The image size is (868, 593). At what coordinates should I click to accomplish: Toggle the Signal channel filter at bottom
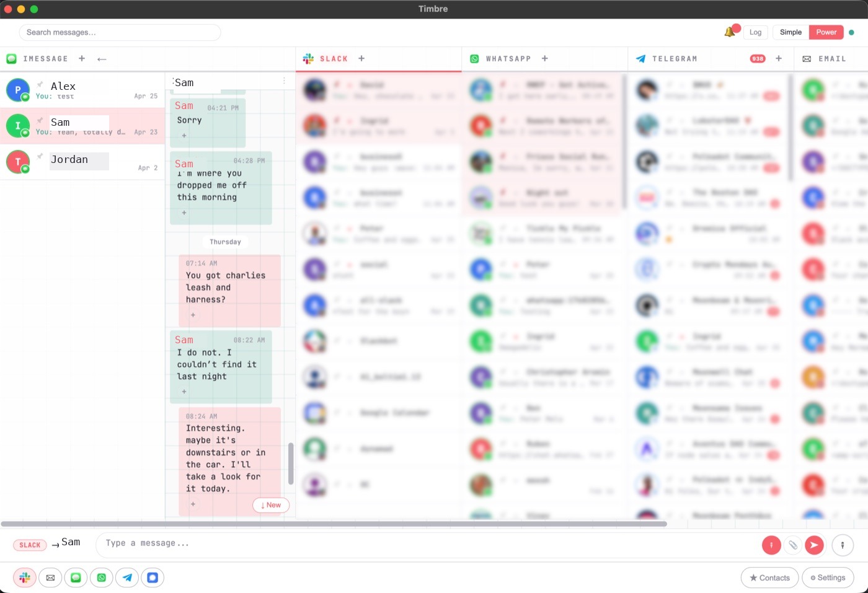pos(153,578)
